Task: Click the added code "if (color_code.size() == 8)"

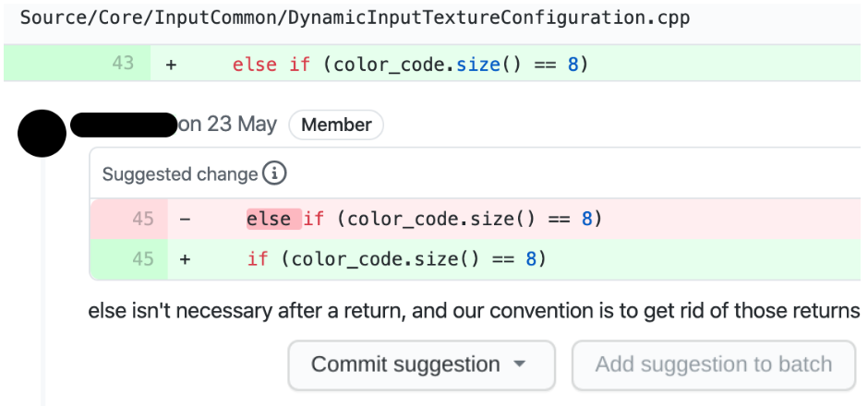Action: tap(397, 259)
